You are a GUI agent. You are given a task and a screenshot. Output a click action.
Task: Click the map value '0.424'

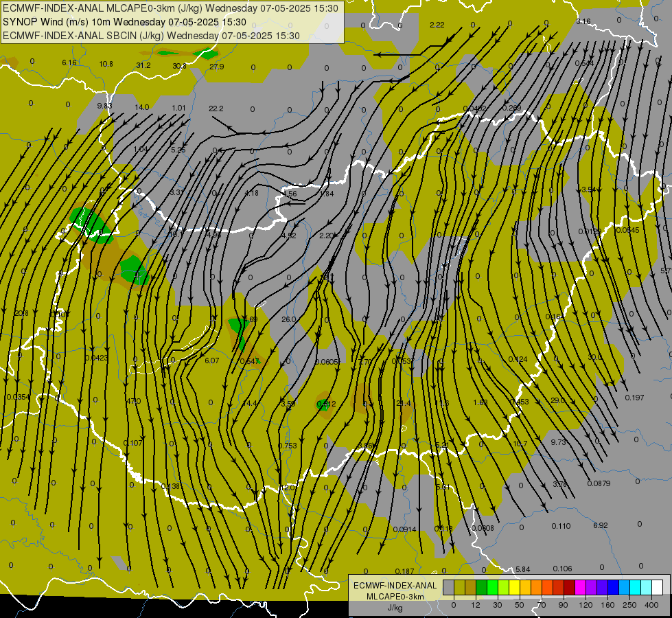[x=518, y=359]
